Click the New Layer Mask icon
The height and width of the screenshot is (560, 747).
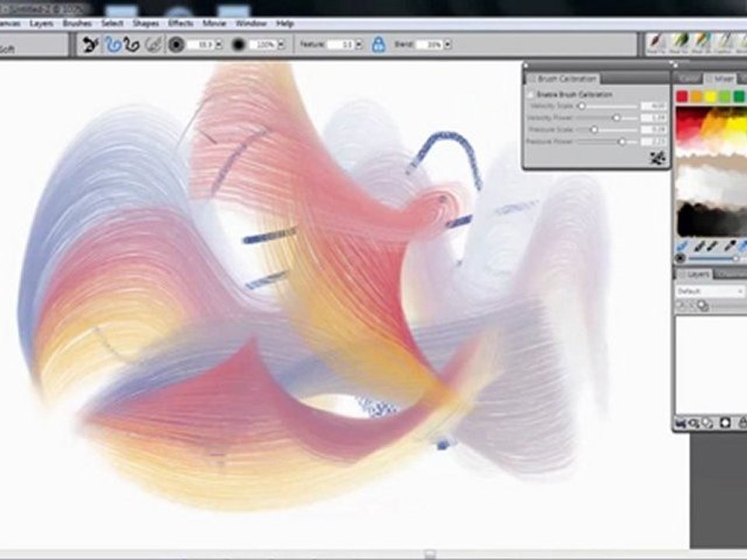pyautogui.click(x=725, y=423)
